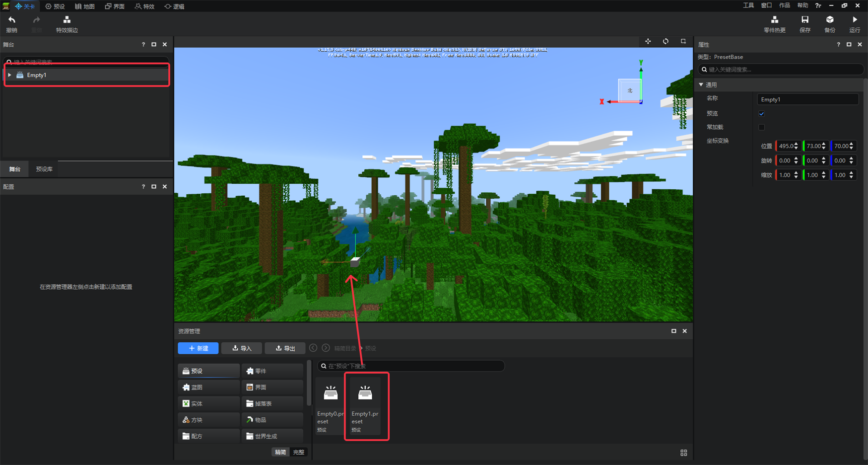
Task: Close the 配置 panel
Action: point(165,187)
